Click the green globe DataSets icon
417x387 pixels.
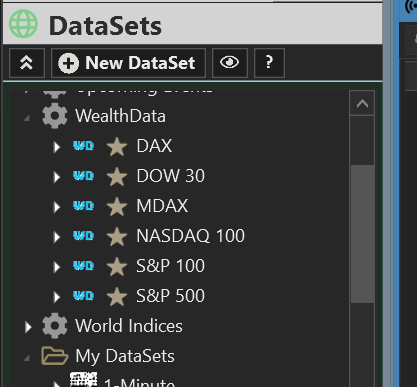[x=23, y=24]
